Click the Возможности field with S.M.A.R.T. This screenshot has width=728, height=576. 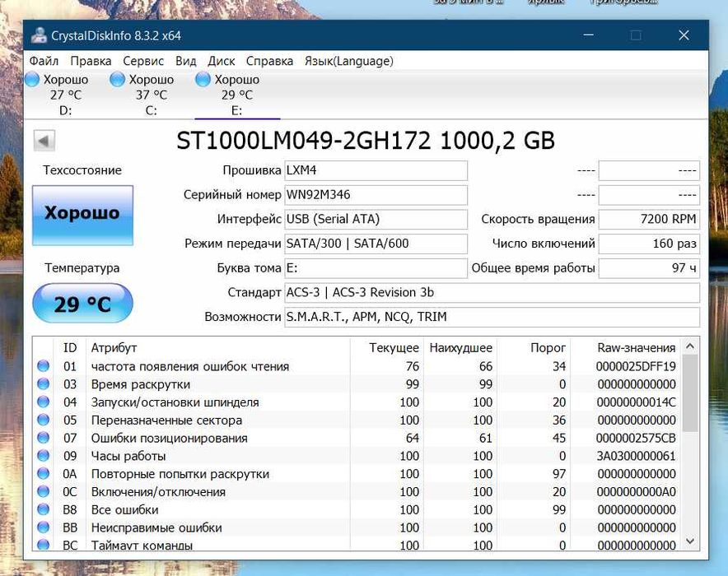[492, 317]
